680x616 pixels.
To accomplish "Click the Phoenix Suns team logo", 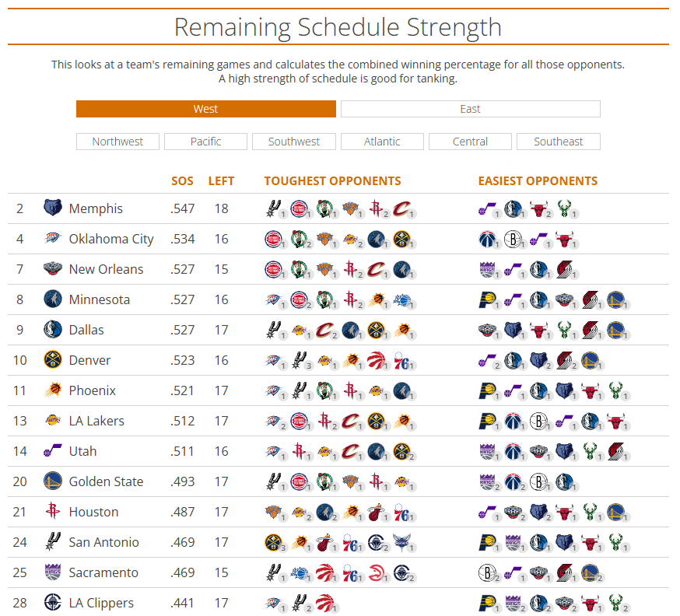I will pyautogui.click(x=53, y=390).
